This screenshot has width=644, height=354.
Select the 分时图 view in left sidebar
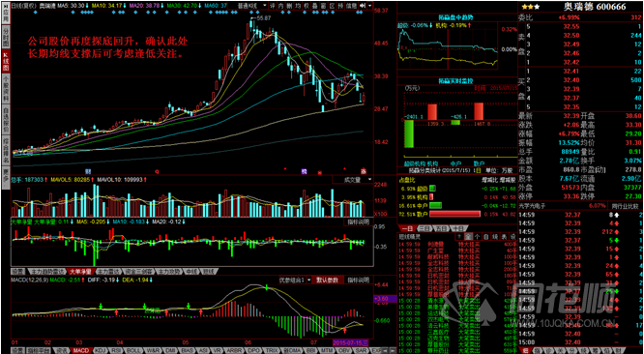click(6, 36)
